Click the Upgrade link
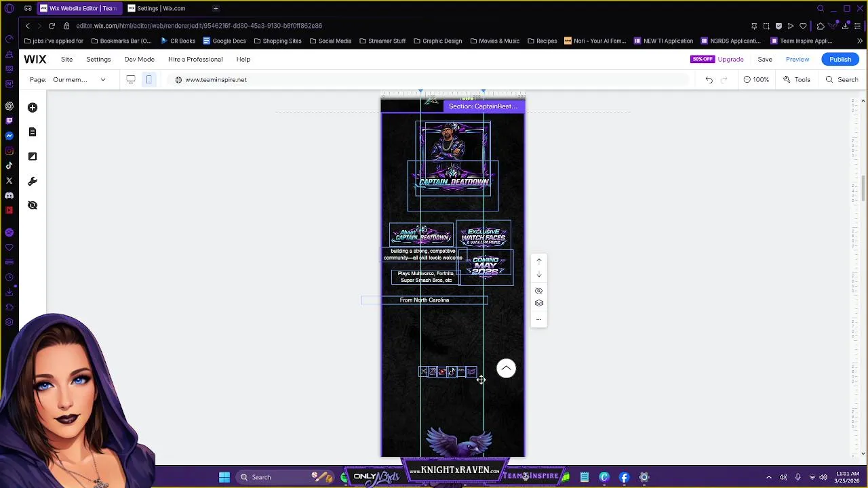 730,60
